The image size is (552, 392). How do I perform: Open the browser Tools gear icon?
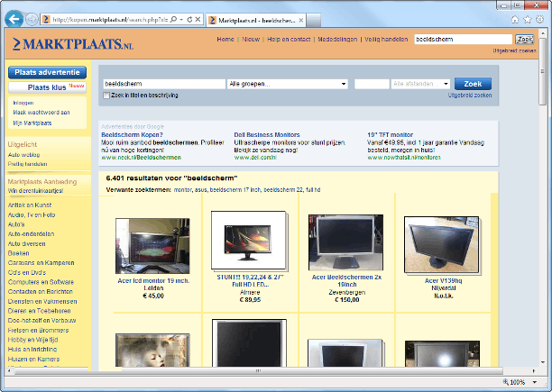(x=539, y=20)
